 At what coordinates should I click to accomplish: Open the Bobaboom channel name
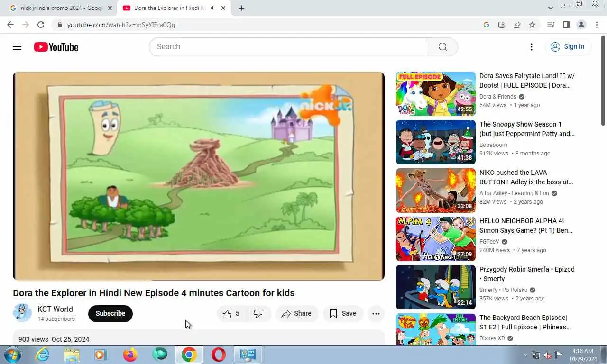(493, 145)
